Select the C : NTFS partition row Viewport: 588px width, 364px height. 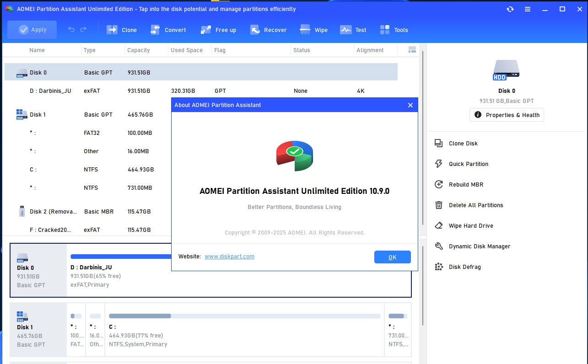coord(88,170)
